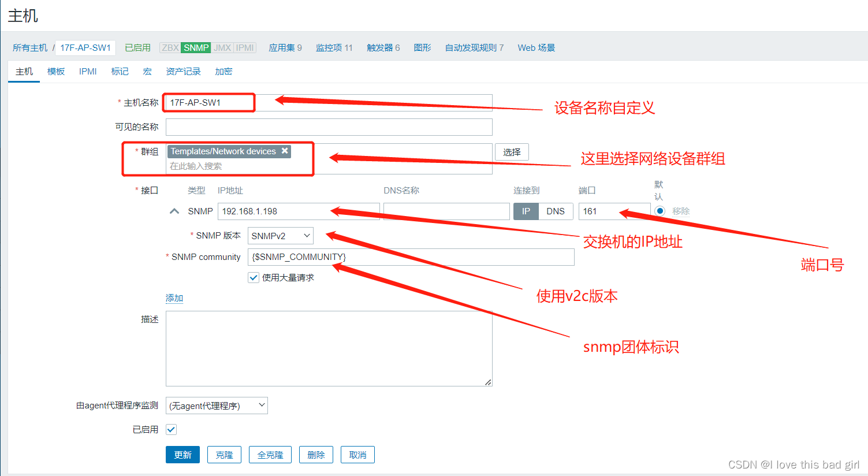868x476 pixels.
Task: Click the 更新 button
Action: pyautogui.click(x=182, y=455)
